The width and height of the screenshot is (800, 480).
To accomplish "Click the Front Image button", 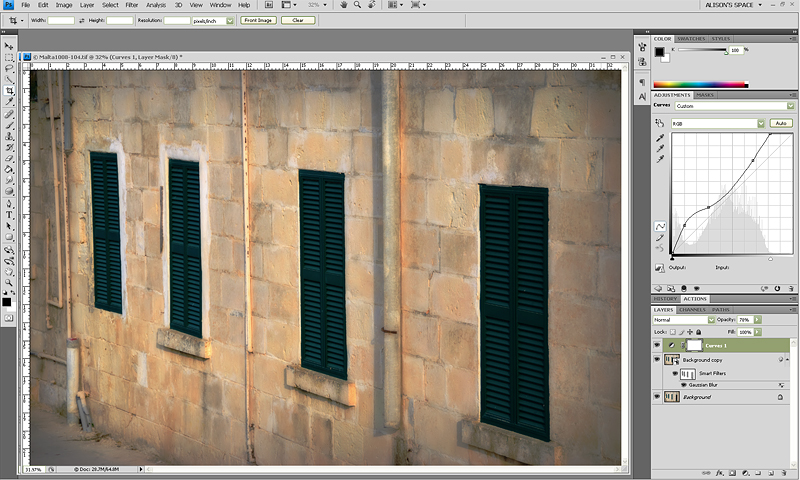I will pos(257,20).
